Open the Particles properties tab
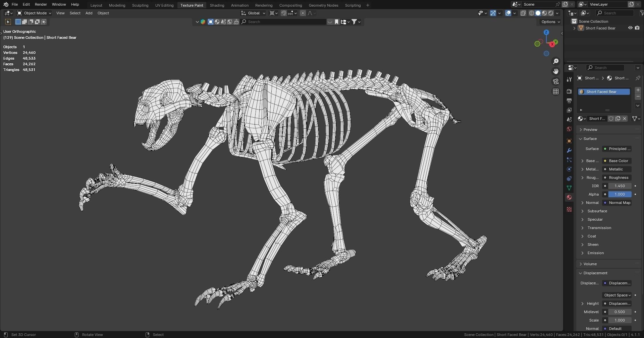The width and height of the screenshot is (644, 338). 569,160
